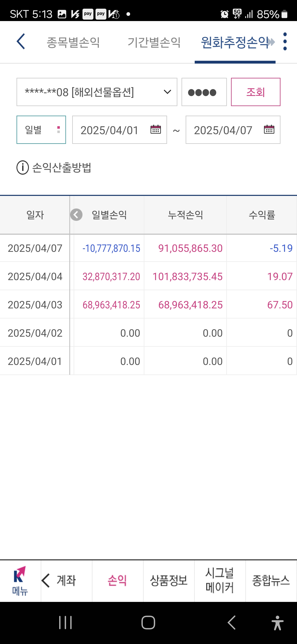Tap return rate 67.50
The width and height of the screenshot is (297, 644).
click(280, 305)
